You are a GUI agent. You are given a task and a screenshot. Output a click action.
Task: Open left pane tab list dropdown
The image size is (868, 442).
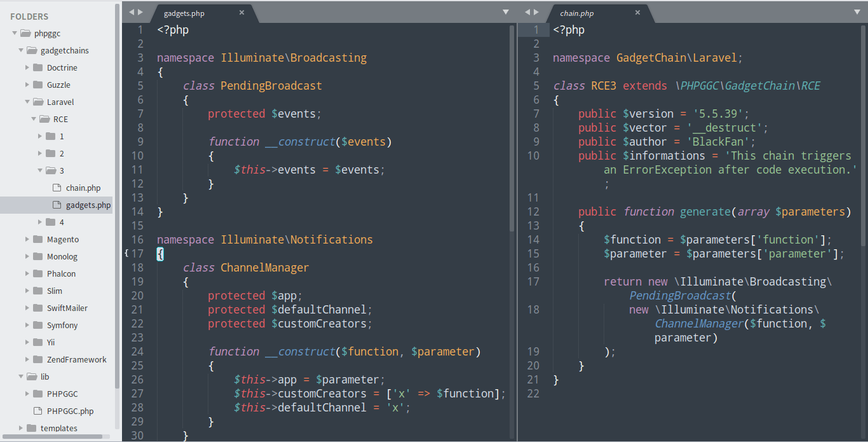(x=506, y=12)
